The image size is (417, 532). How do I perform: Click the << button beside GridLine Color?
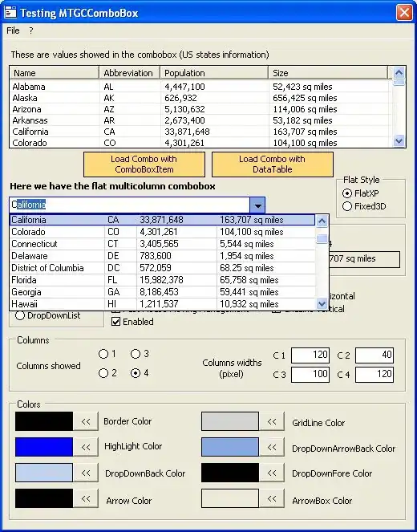(x=272, y=421)
